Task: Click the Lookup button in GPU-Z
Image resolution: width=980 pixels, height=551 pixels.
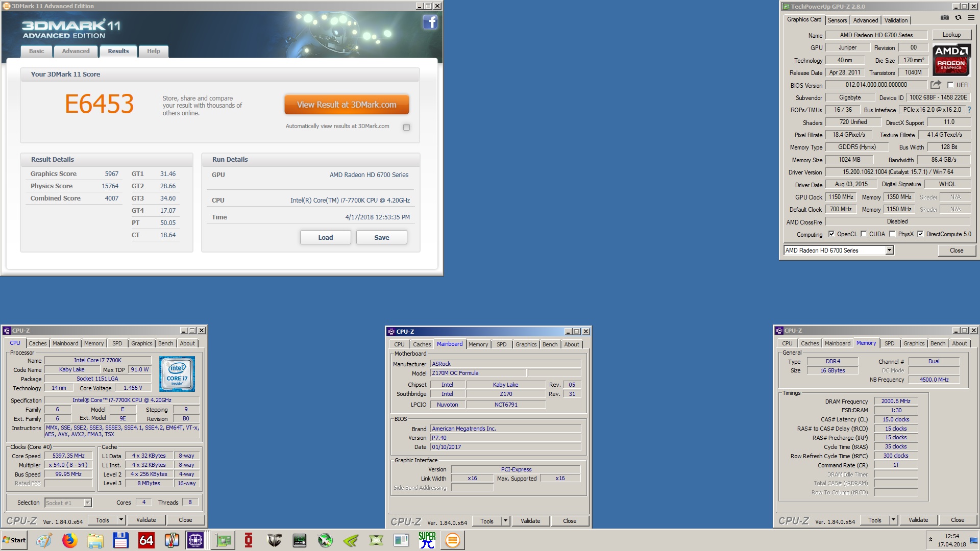Action: pyautogui.click(x=951, y=35)
